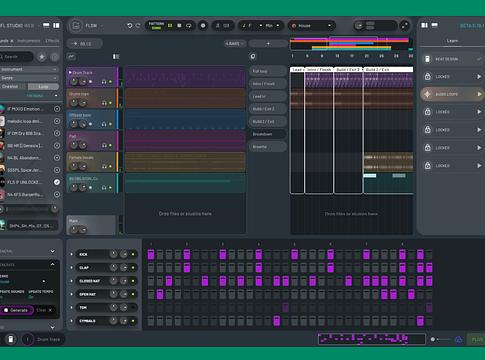This screenshot has height=360, width=485.
Task: Switch to Loop in Oneshot/Loop toggle
Action: click(43, 87)
